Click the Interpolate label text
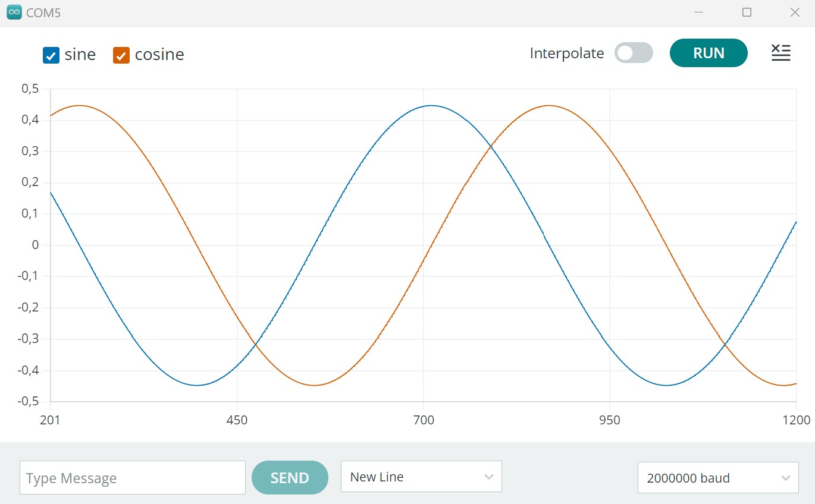 566,53
